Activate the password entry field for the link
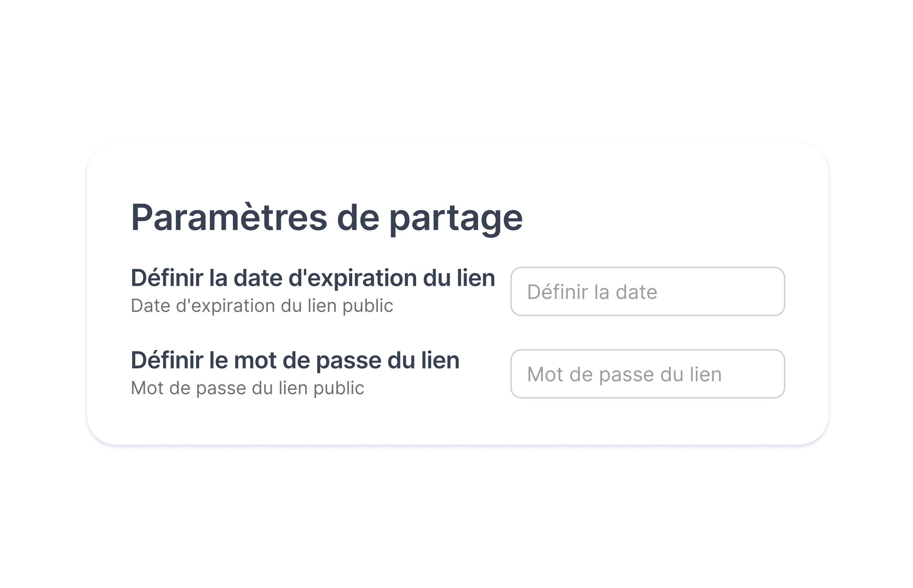 coord(647,374)
